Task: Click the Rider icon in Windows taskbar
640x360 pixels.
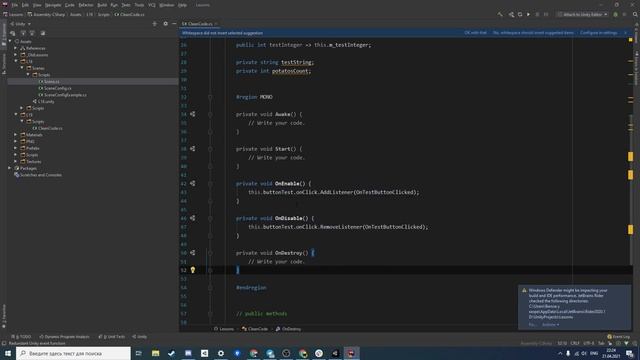Action: tap(351, 353)
